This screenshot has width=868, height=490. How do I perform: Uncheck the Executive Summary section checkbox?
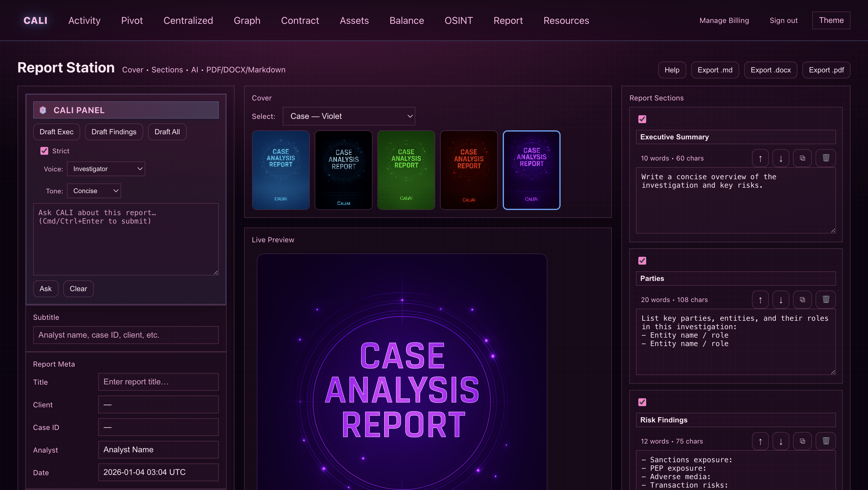[x=642, y=119]
